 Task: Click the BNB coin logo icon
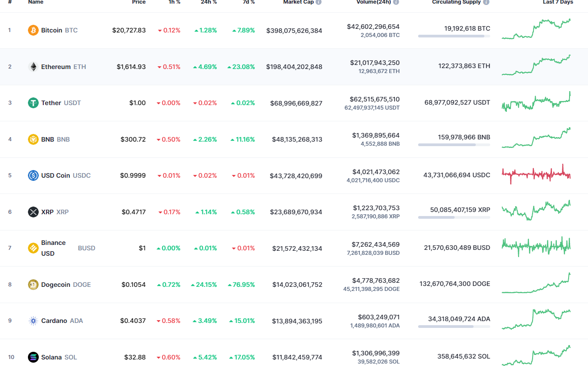tap(32, 139)
